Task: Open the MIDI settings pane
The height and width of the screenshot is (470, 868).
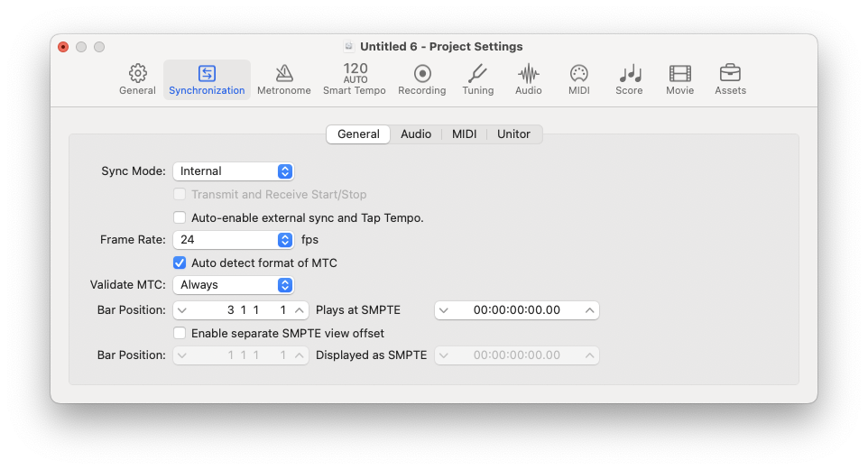Action: 578,79
